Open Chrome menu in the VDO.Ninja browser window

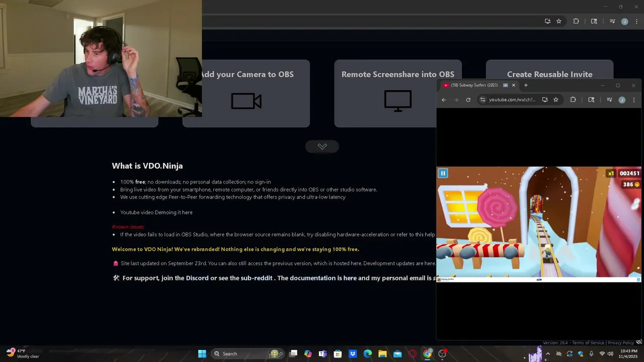click(636, 21)
